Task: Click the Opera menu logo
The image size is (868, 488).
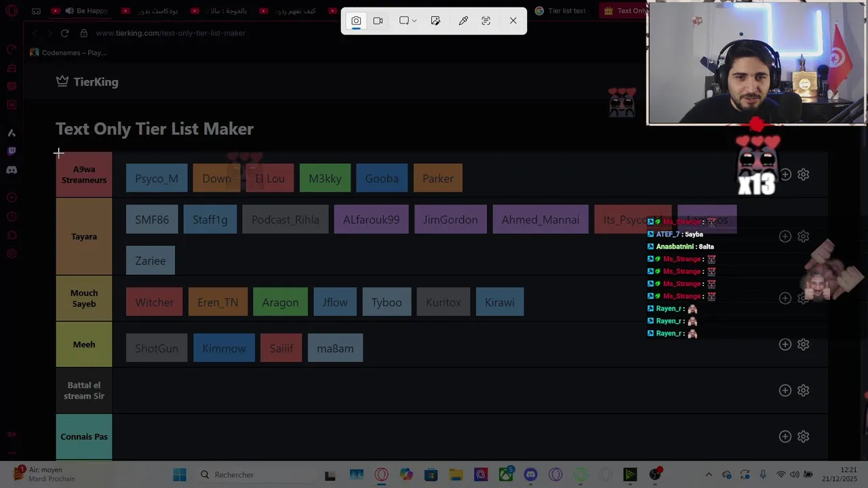Action: click(x=12, y=11)
